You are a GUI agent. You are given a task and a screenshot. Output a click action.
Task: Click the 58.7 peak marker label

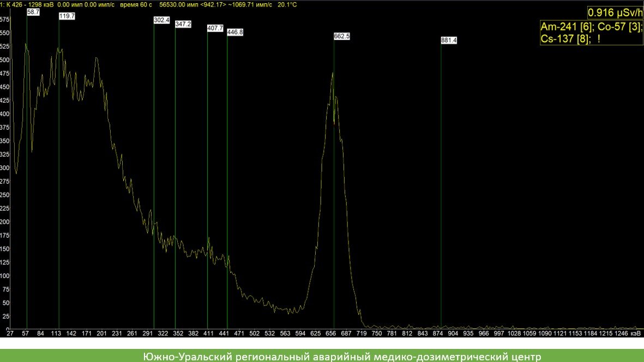(x=33, y=13)
